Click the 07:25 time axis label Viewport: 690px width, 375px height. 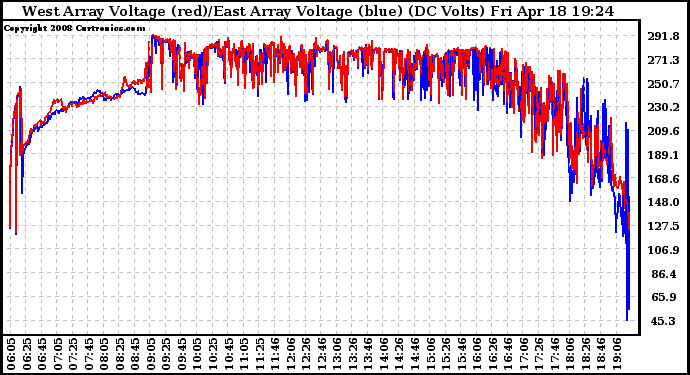[x=73, y=354]
